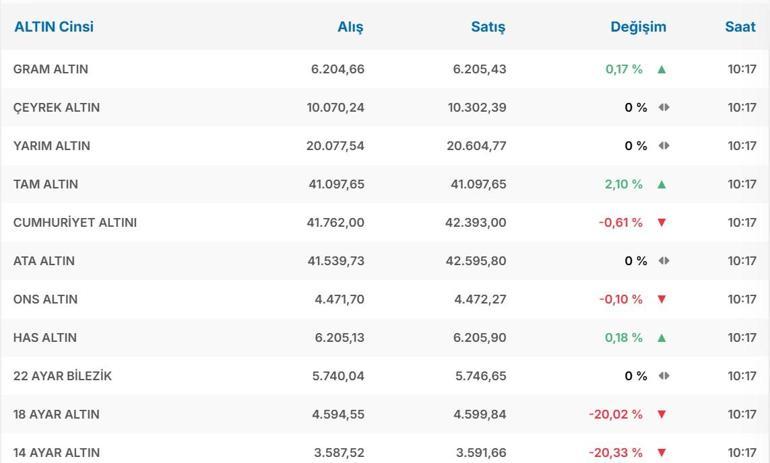The width and height of the screenshot is (770, 463).
Task: Click the neutral arrows icon for Ata Altın
Action: 664,261
